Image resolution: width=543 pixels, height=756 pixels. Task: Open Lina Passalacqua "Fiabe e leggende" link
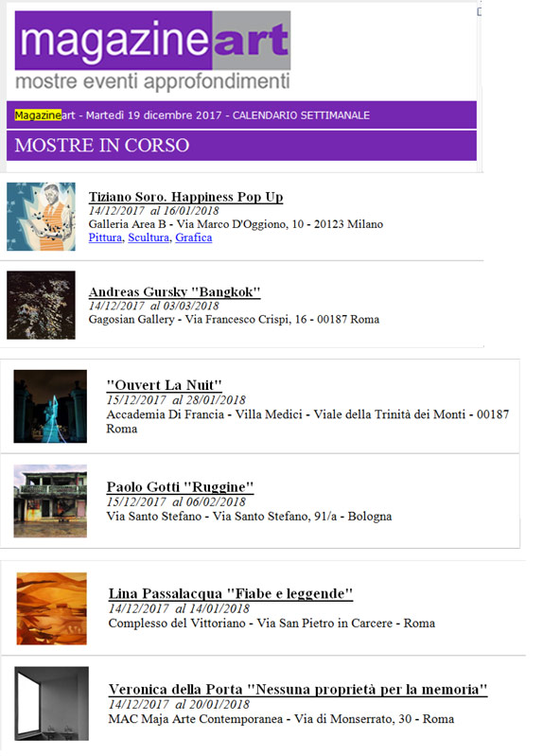tap(231, 593)
